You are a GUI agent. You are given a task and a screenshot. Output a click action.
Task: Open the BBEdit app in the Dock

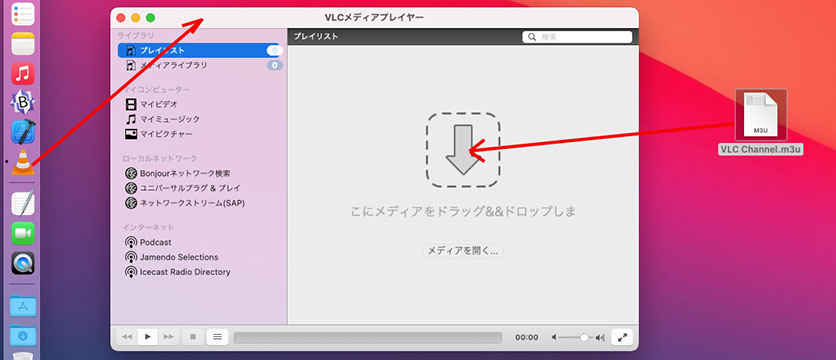pos(23,103)
